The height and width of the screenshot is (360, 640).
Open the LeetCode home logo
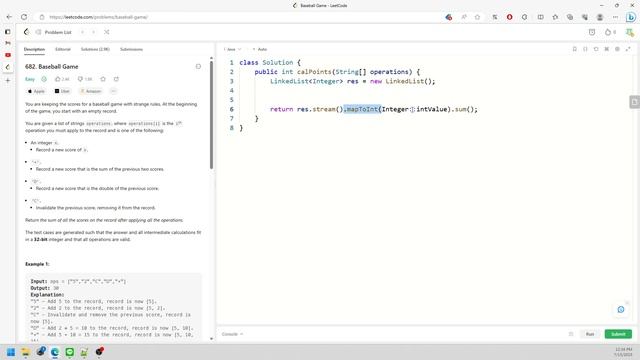tap(27, 32)
